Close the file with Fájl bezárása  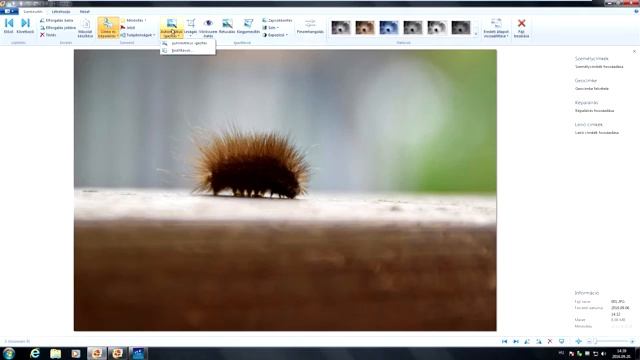tap(521, 28)
